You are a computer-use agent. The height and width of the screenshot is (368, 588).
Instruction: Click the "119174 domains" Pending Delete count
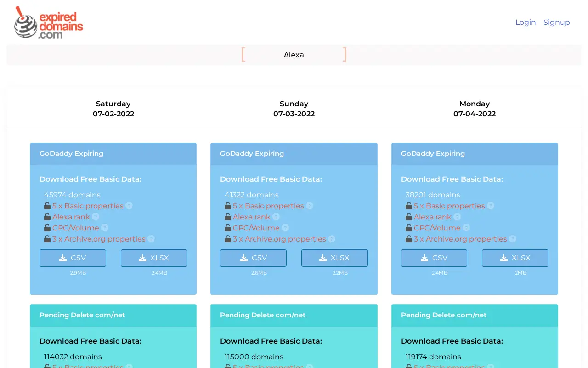tap(434, 356)
